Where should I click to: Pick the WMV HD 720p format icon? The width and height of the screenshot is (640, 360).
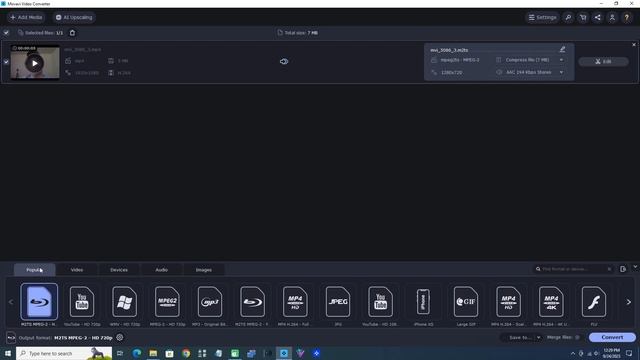click(x=124, y=302)
